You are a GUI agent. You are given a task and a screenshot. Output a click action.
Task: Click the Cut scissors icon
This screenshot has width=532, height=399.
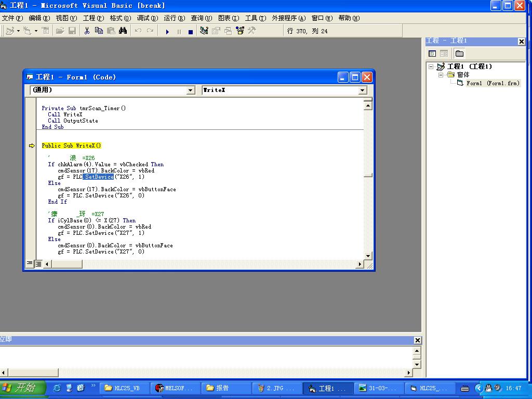point(87,31)
